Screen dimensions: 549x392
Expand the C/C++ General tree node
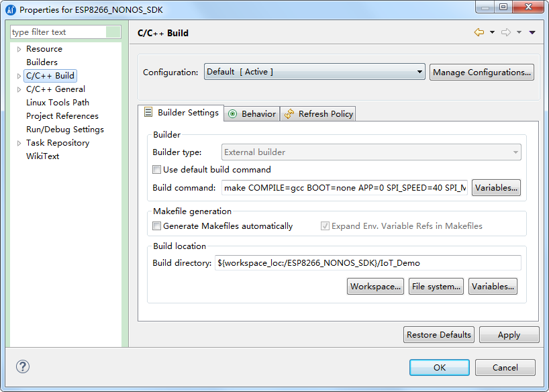(19, 90)
